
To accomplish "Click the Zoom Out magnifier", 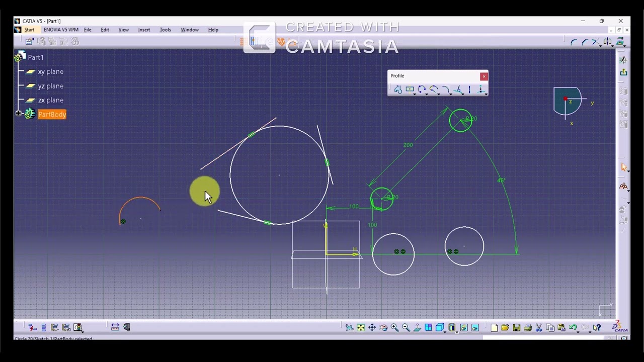I will (x=406, y=328).
